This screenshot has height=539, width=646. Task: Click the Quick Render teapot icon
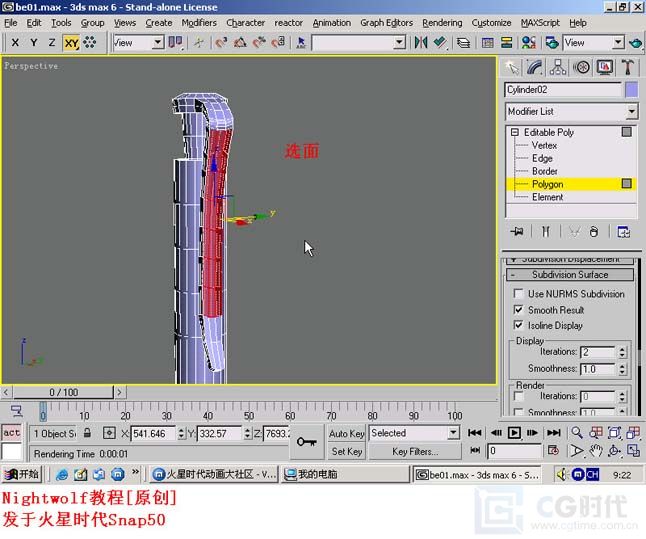(636, 42)
